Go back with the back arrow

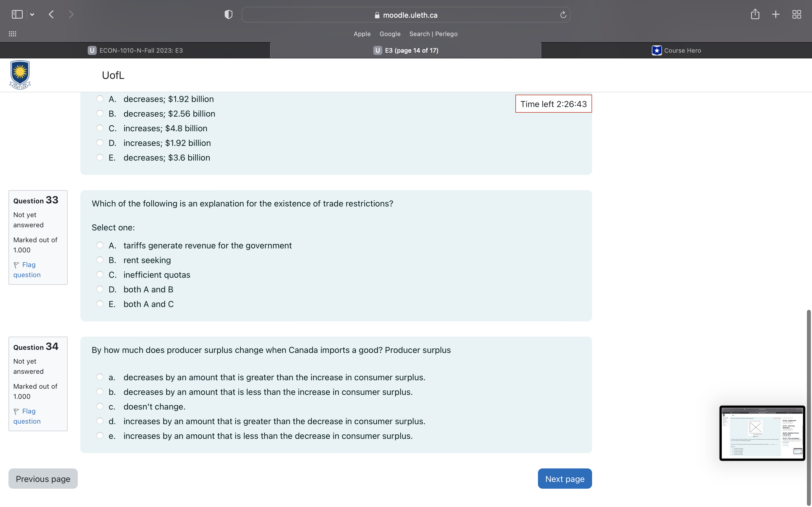coord(51,14)
